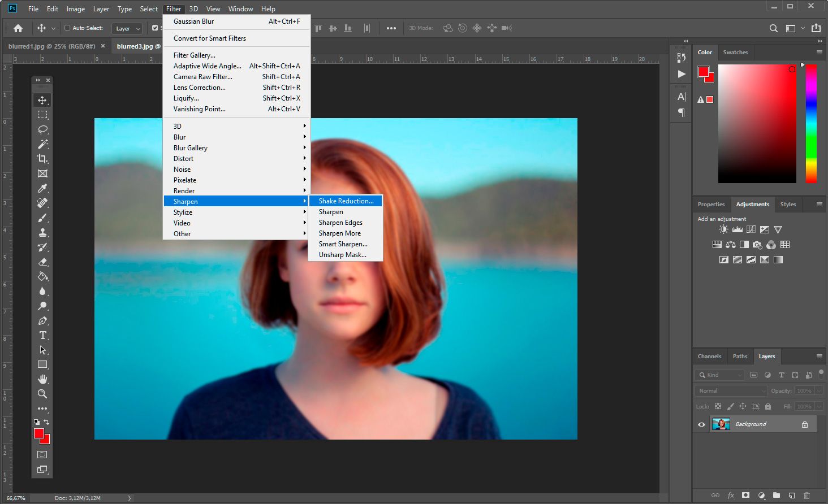The width and height of the screenshot is (828, 504).
Task: Delete layer using the trash button
Action: [807, 496]
